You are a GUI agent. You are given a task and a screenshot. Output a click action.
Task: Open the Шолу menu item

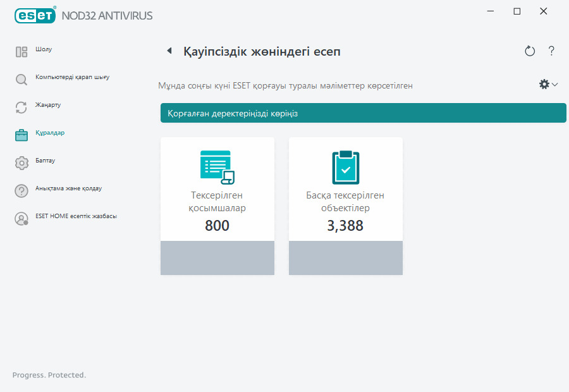click(x=44, y=49)
